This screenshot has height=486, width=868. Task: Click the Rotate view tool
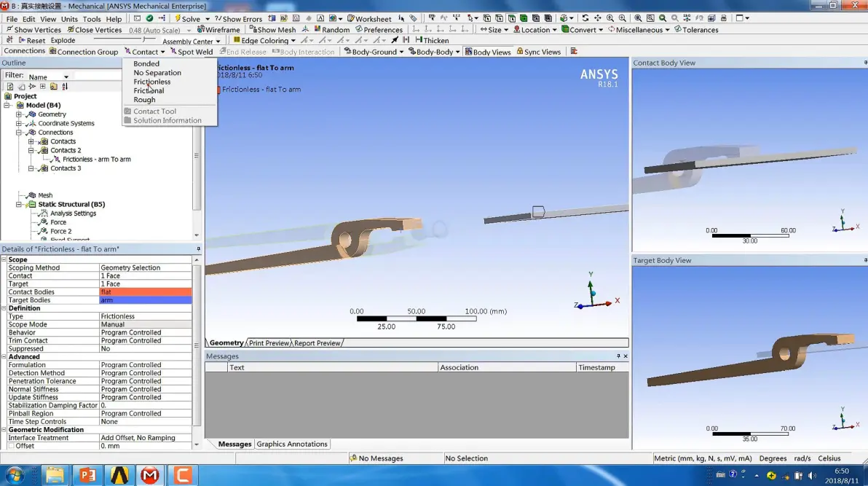[x=585, y=18]
